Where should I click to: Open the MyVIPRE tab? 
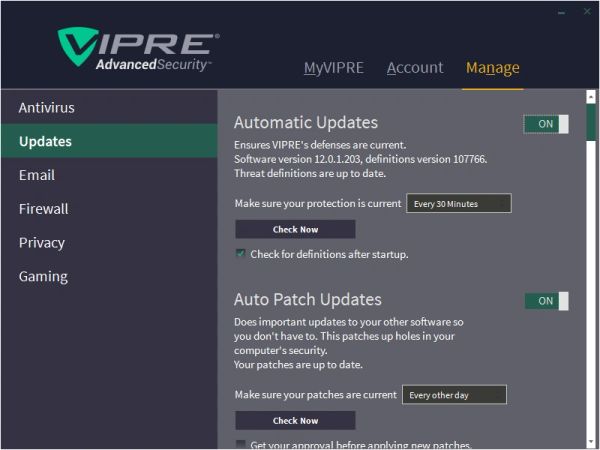click(334, 68)
